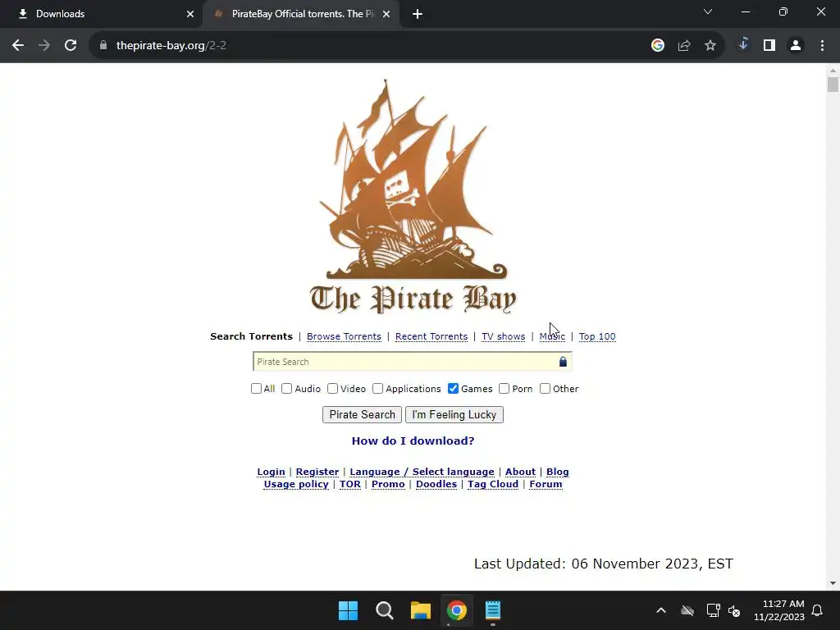Open the Register link
The width and height of the screenshot is (840, 630).
[317, 472]
